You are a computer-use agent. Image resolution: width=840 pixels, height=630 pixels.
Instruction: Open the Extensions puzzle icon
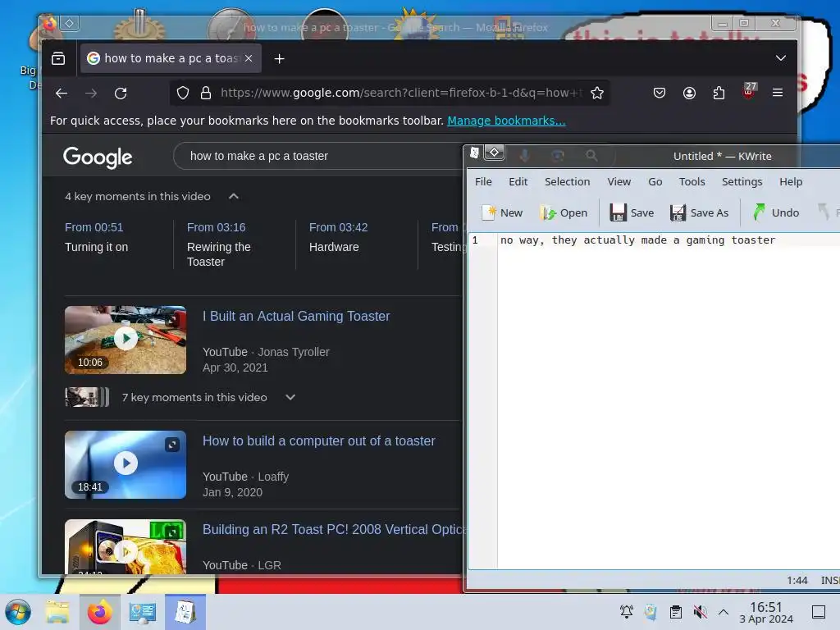point(719,94)
